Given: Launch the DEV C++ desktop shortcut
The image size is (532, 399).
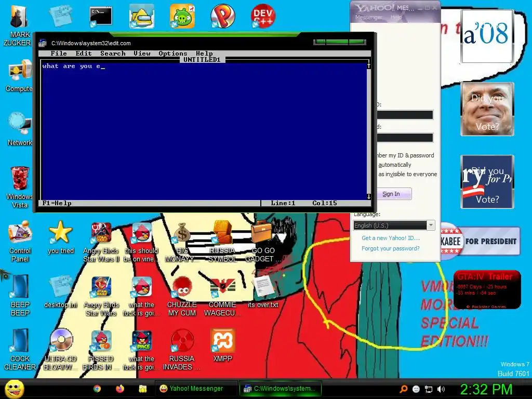Looking at the screenshot, I should (263, 16).
